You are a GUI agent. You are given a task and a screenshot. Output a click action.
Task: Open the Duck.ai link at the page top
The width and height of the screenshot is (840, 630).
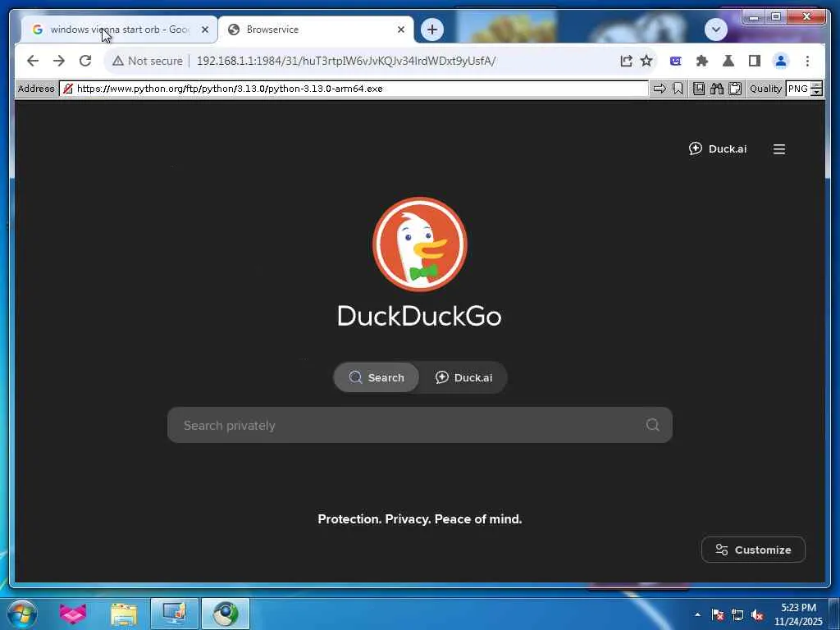[717, 149]
